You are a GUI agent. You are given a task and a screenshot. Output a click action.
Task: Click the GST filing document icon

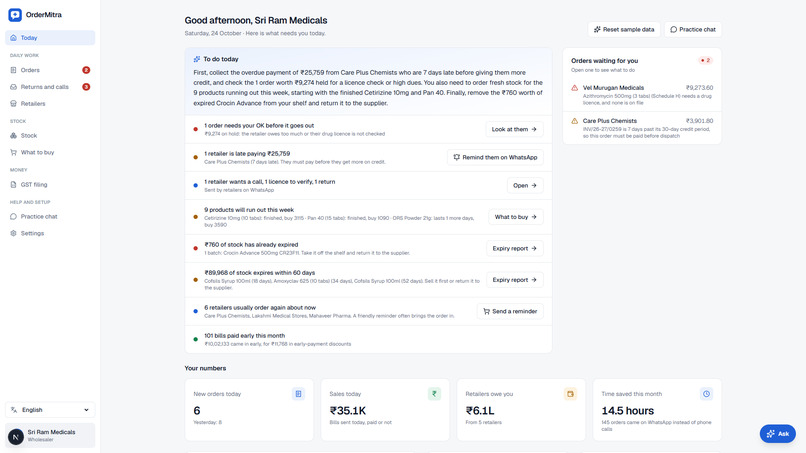pos(13,185)
